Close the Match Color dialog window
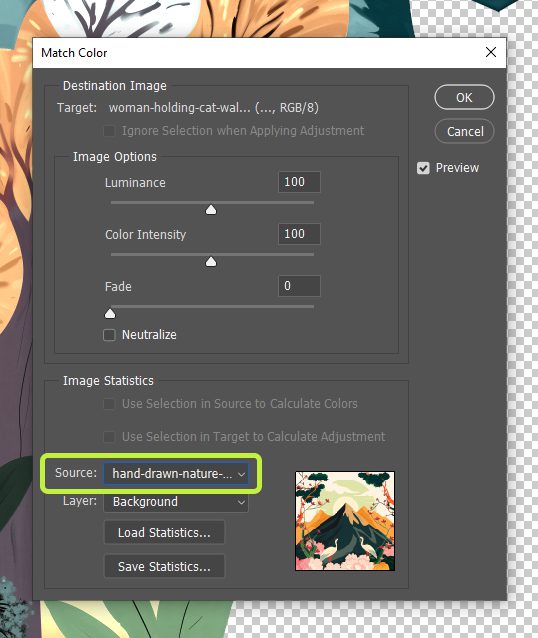Image resolution: width=538 pixels, height=638 pixels. [x=491, y=52]
